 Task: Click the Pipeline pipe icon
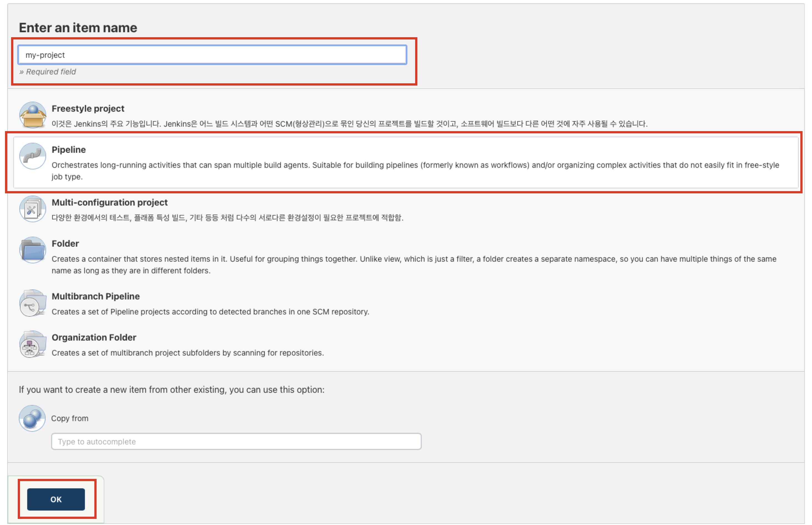(33, 156)
